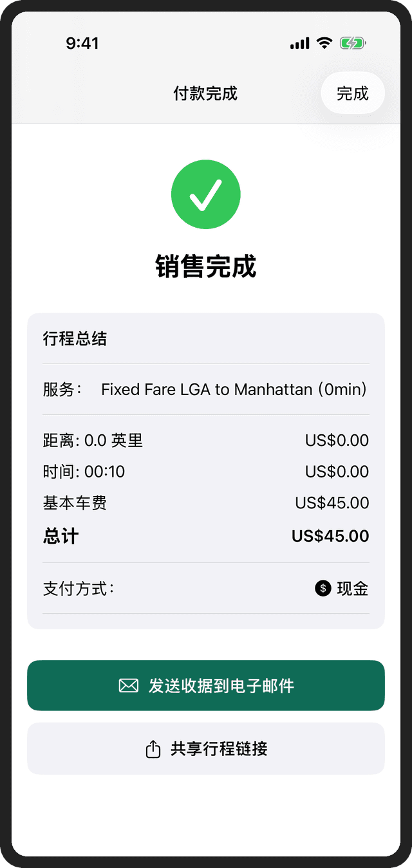The height and width of the screenshot is (868, 412).
Task: Click the share icon next to 共享行程链接
Action: [152, 749]
